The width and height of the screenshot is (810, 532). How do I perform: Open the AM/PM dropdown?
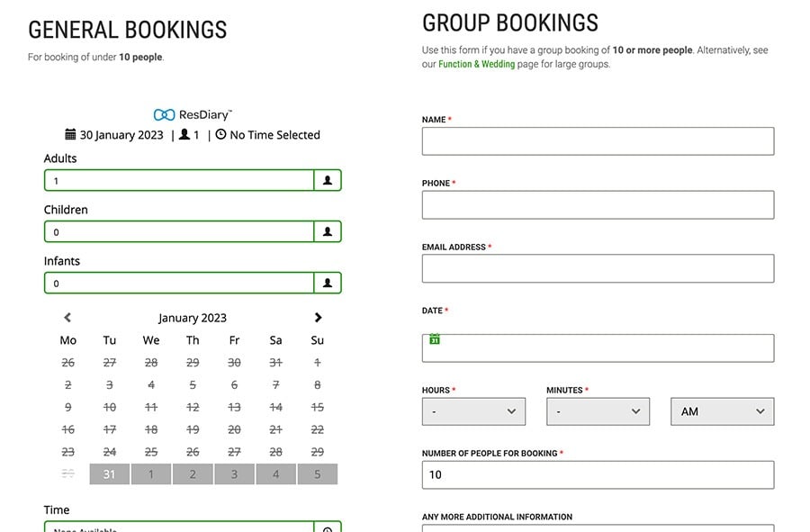[722, 410]
